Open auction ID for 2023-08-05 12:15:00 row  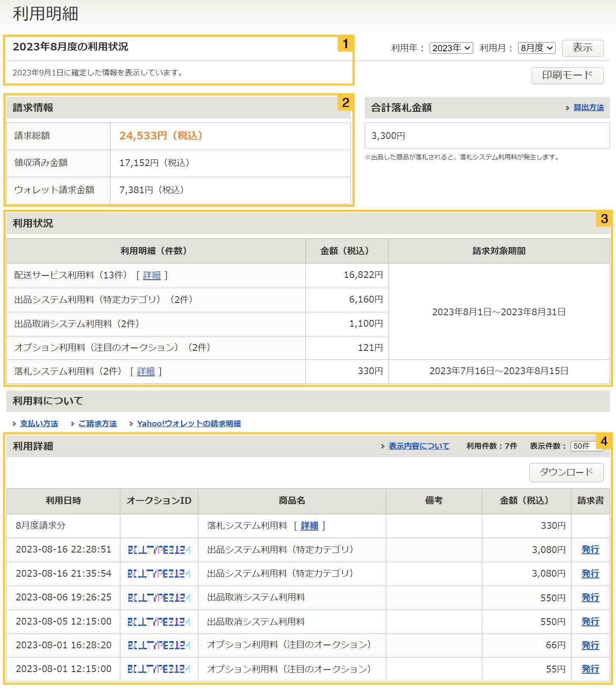[x=159, y=622]
